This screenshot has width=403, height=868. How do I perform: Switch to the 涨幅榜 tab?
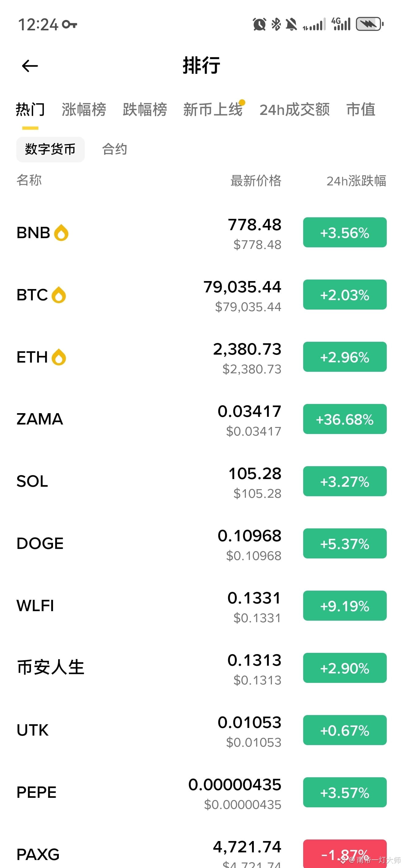[x=84, y=109]
